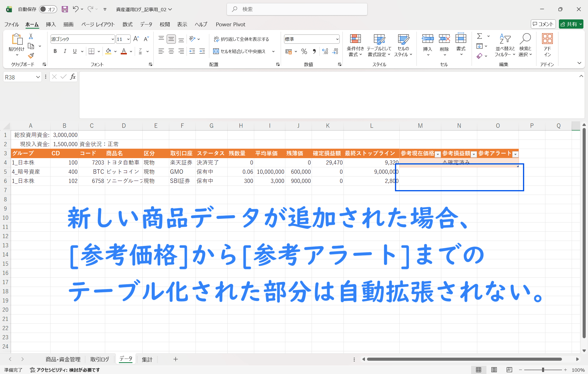Toggle bold formatting
The height and width of the screenshot is (374, 588).
[x=55, y=51]
